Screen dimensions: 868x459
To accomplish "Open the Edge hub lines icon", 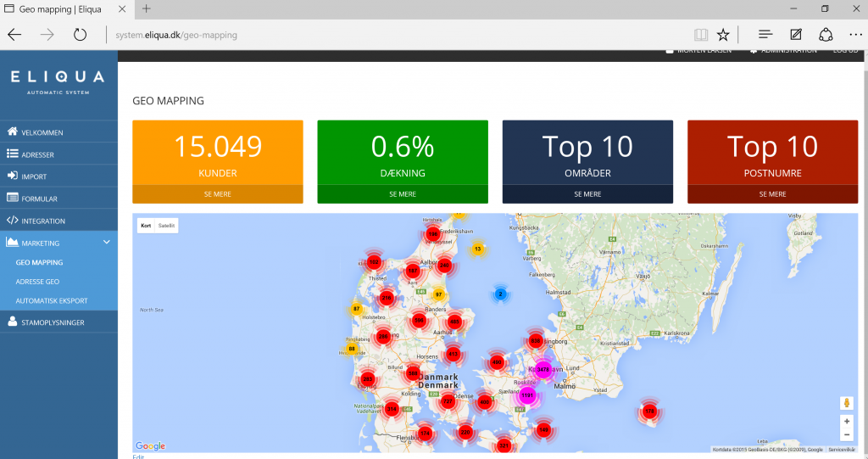I will click(765, 35).
